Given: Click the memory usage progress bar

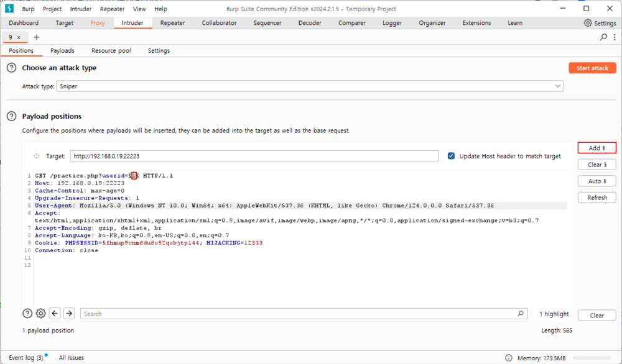Looking at the screenshot, I should [592, 358].
